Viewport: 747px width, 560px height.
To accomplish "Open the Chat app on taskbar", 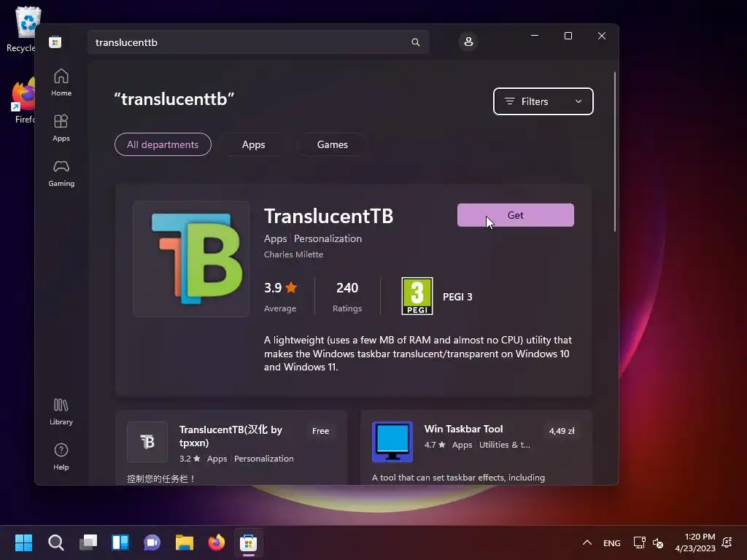I will pyautogui.click(x=152, y=542).
